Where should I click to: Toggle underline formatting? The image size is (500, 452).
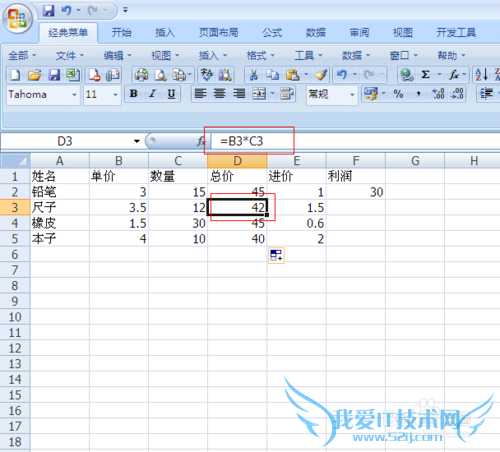171,94
